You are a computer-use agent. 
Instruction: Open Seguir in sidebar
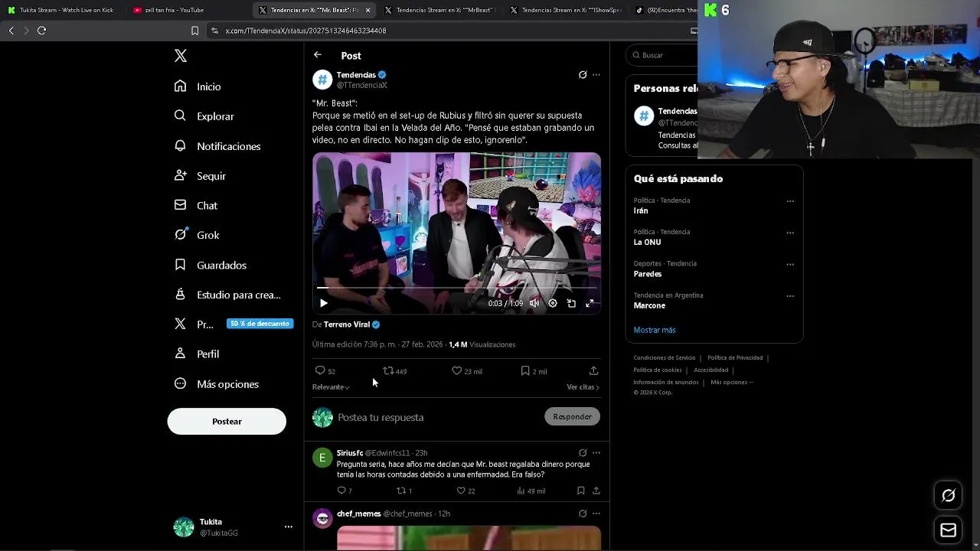pyautogui.click(x=200, y=176)
